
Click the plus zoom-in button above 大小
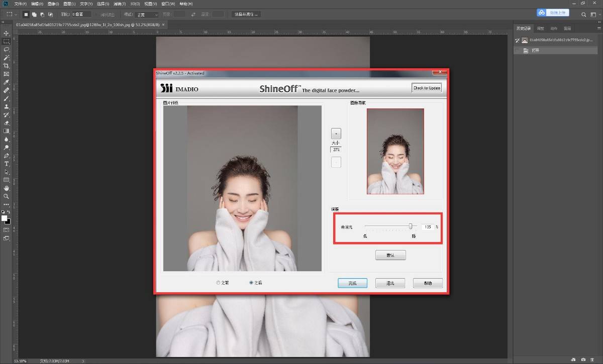click(336, 134)
